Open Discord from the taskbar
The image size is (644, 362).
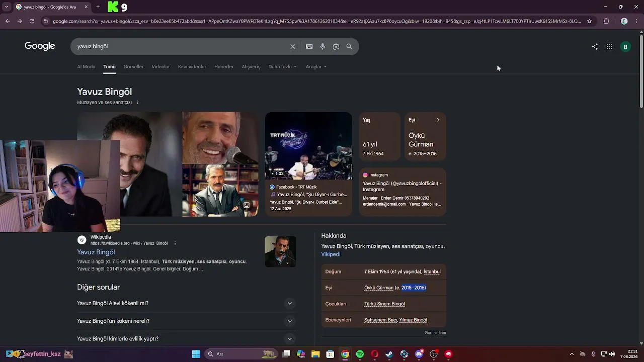click(x=419, y=354)
